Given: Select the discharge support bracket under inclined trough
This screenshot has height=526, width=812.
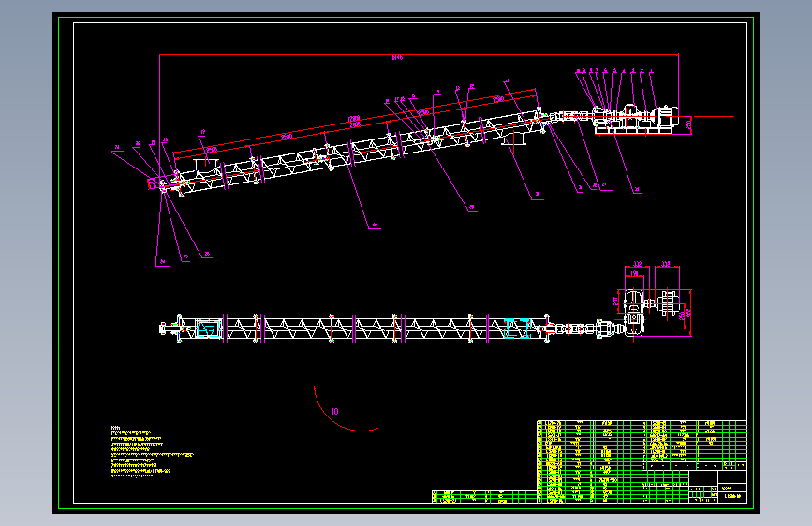Looking at the screenshot, I should point(514,138).
